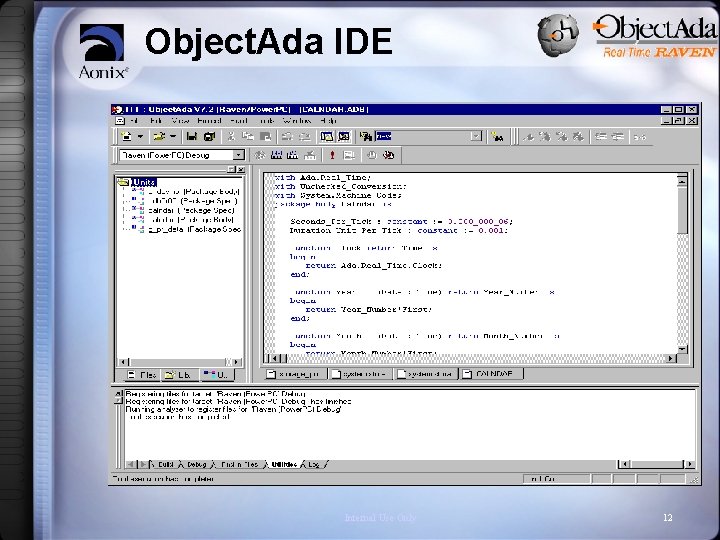Open the Raven (PowerPC) Debug target dropdown
The height and width of the screenshot is (540, 720).
[x=238, y=155]
